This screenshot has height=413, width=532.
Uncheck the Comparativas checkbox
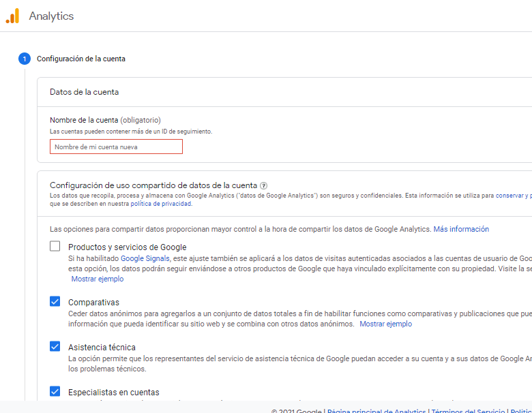coord(55,301)
